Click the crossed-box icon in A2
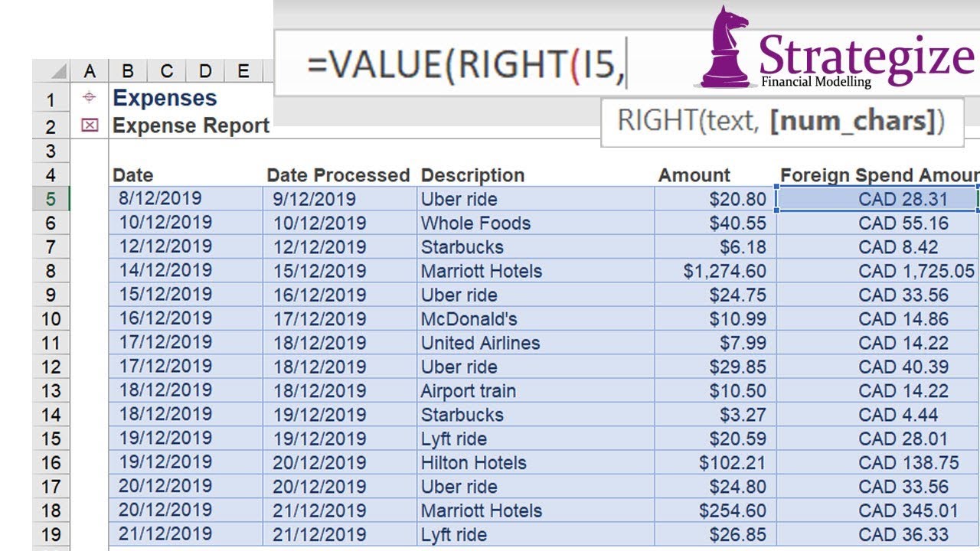 (x=90, y=125)
